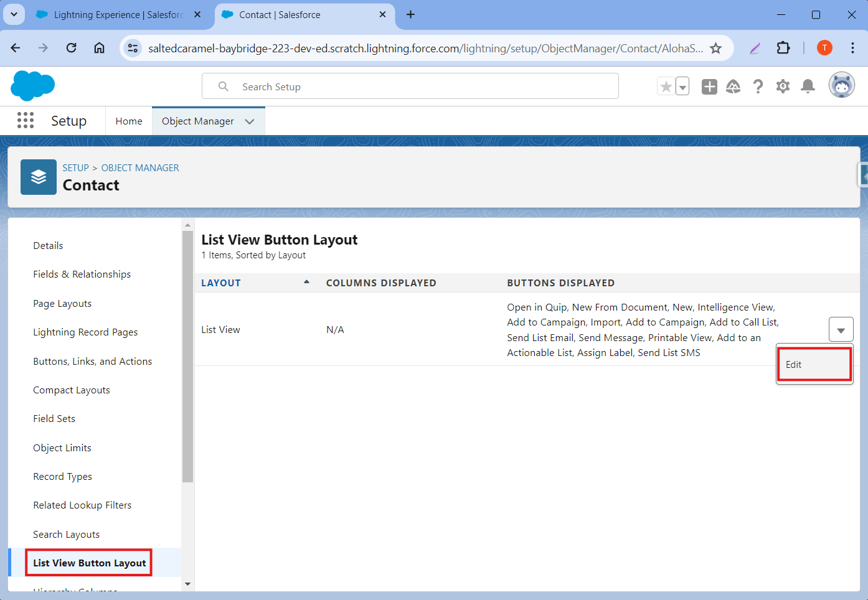
Task: Open the Setup gear icon
Action: (x=783, y=87)
